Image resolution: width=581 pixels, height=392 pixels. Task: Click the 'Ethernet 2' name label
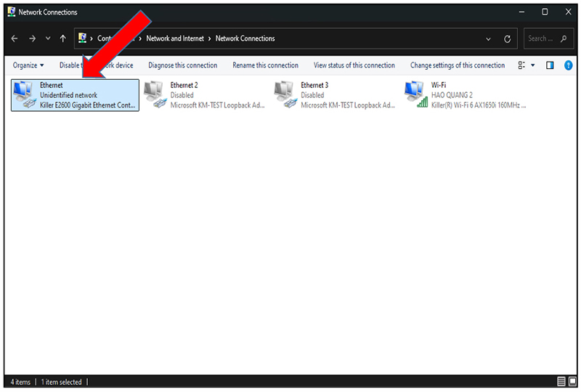tap(184, 85)
